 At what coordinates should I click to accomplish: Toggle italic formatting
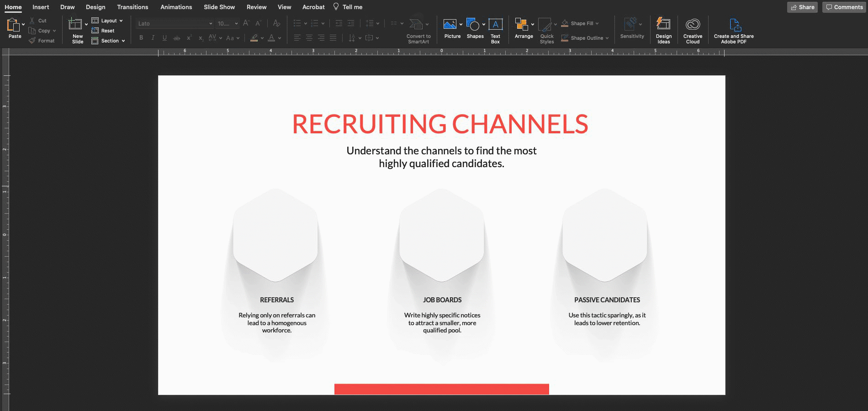click(153, 38)
